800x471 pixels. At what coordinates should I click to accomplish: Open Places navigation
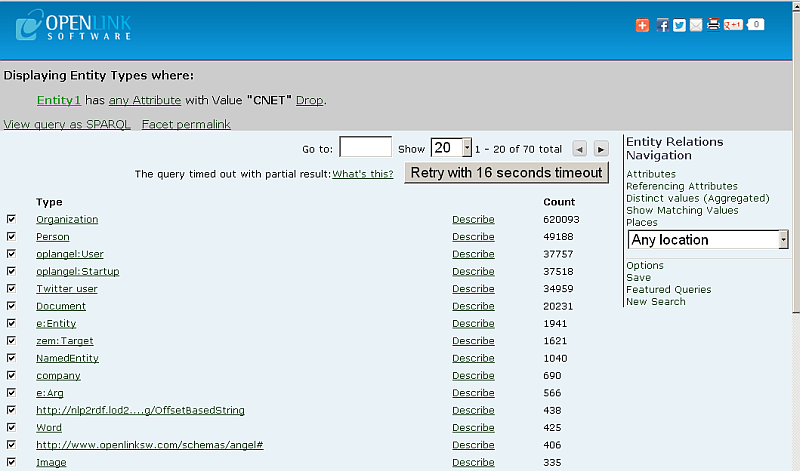coord(641,222)
